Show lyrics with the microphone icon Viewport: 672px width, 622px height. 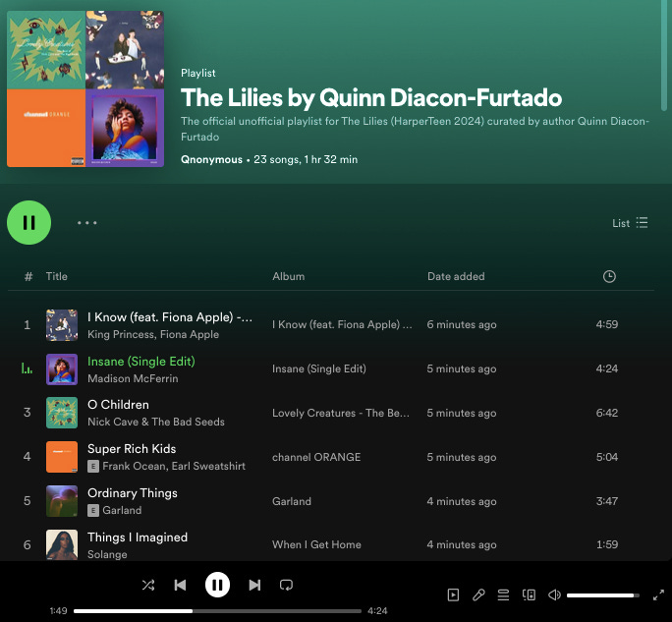pos(478,595)
